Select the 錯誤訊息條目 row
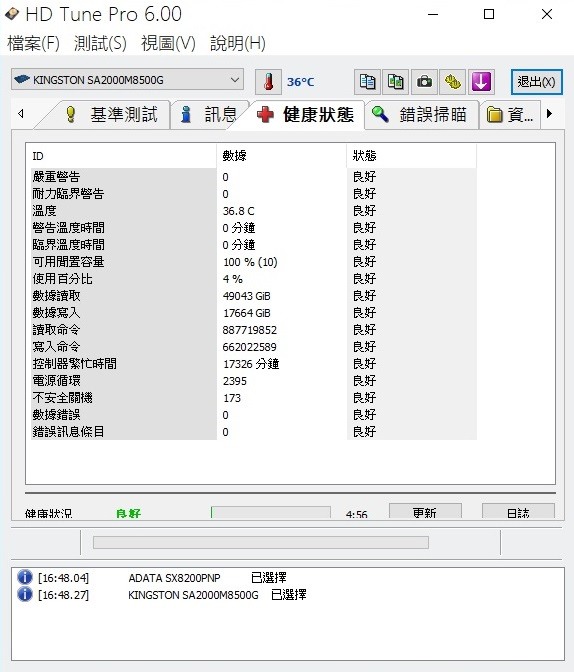 [254, 432]
